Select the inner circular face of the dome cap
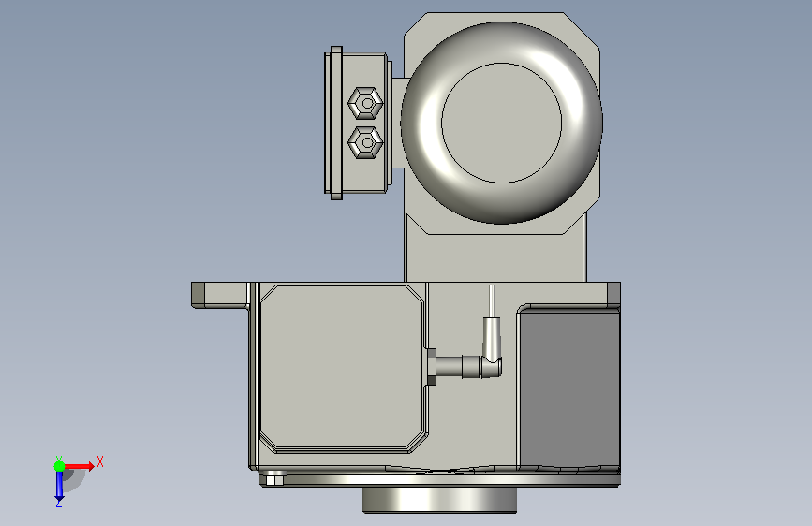This screenshot has height=526, width=812. [x=501, y=123]
